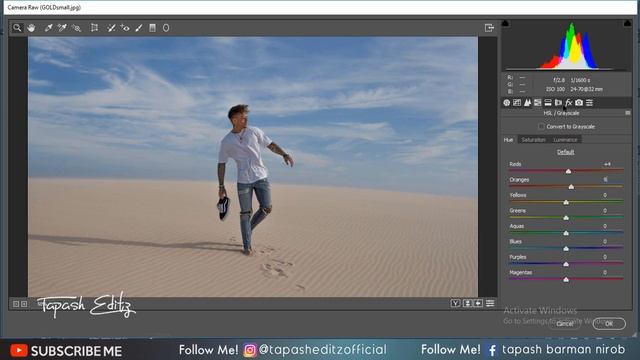The height and width of the screenshot is (360, 640).
Task: Select the Red Eye Removal tool
Action: tap(125, 28)
